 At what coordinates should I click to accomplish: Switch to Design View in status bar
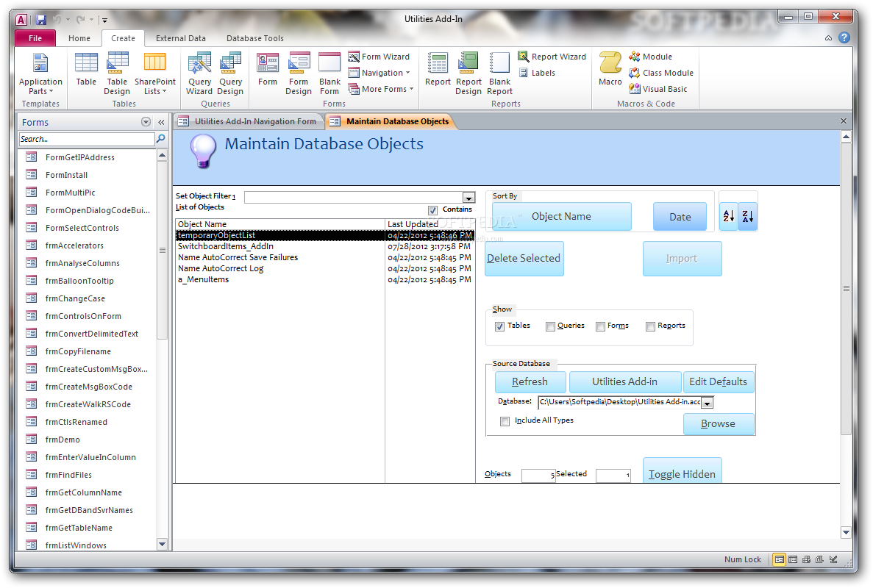point(833,559)
